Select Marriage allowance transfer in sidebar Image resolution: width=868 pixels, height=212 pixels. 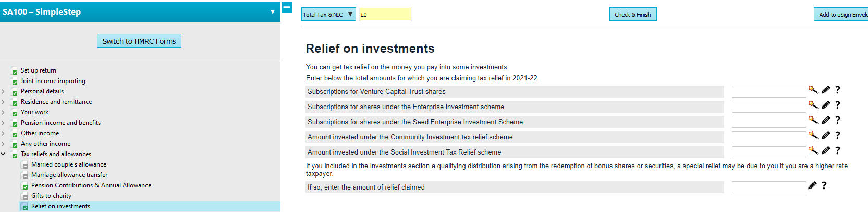[x=69, y=175]
